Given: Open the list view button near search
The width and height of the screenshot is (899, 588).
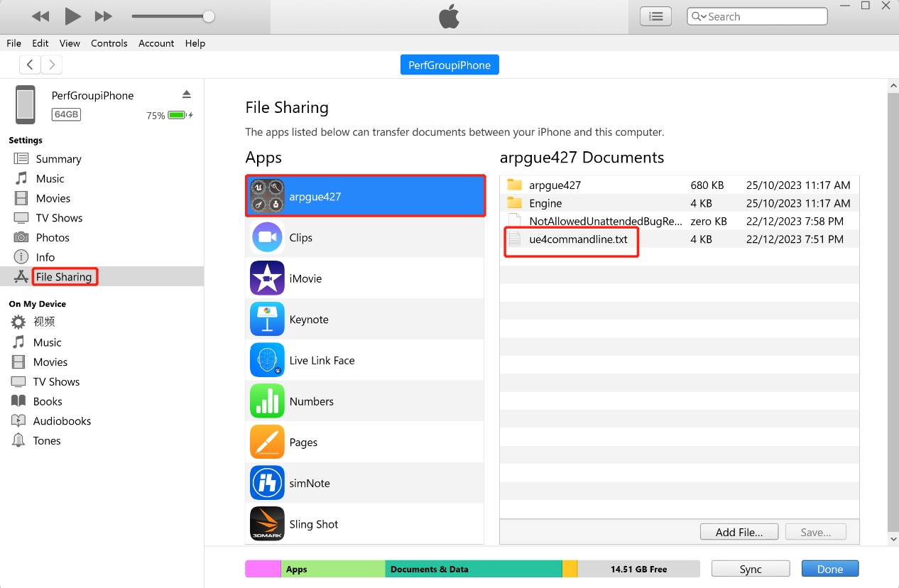Looking at the screenshot, I should (x=656, y=16).
